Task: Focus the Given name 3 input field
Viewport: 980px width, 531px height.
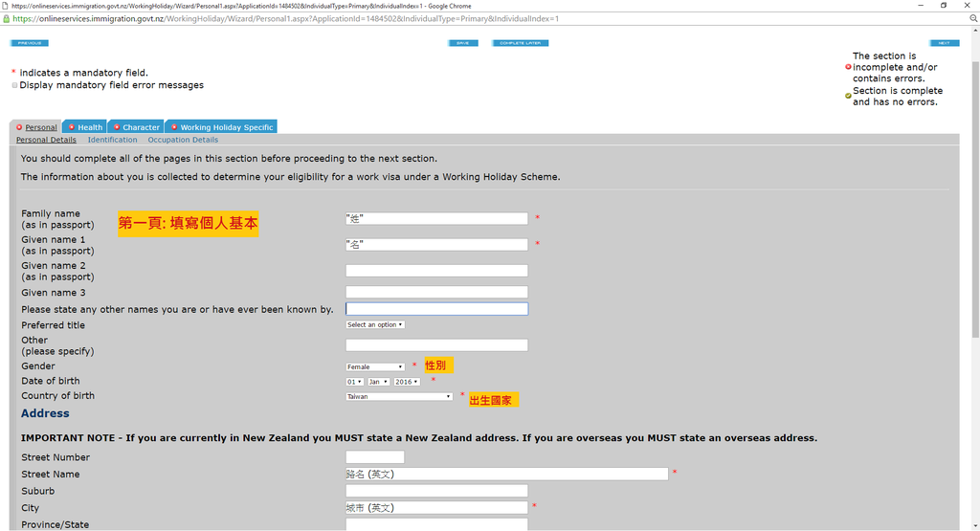Action: point(436,292)
